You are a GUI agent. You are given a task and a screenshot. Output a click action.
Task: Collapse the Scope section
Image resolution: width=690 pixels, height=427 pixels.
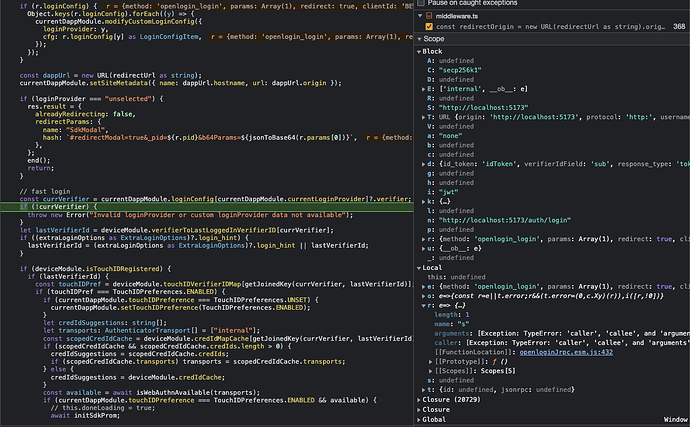(419, 39)
